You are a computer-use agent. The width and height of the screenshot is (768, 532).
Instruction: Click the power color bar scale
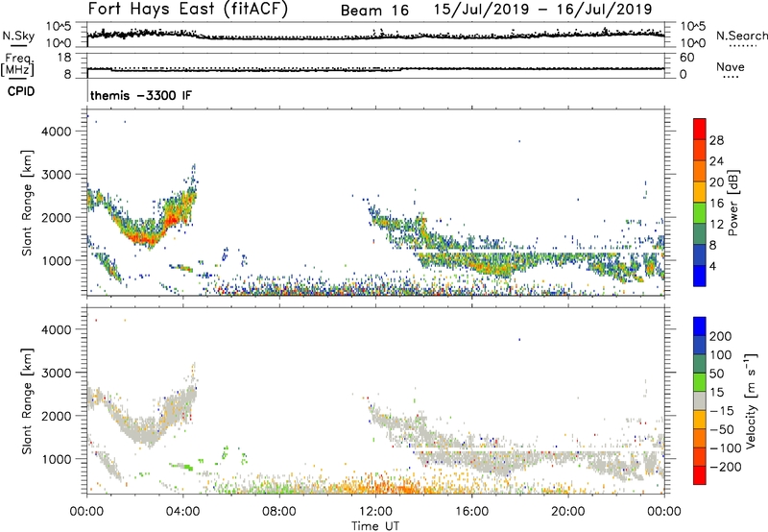[x=700, y=203]
